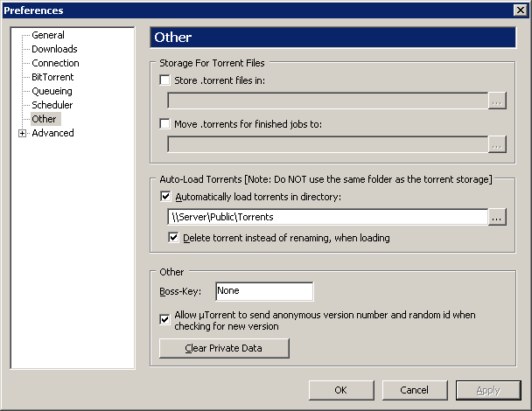
Task: Close the Preferences dialog with X
Action: (521, 10)
